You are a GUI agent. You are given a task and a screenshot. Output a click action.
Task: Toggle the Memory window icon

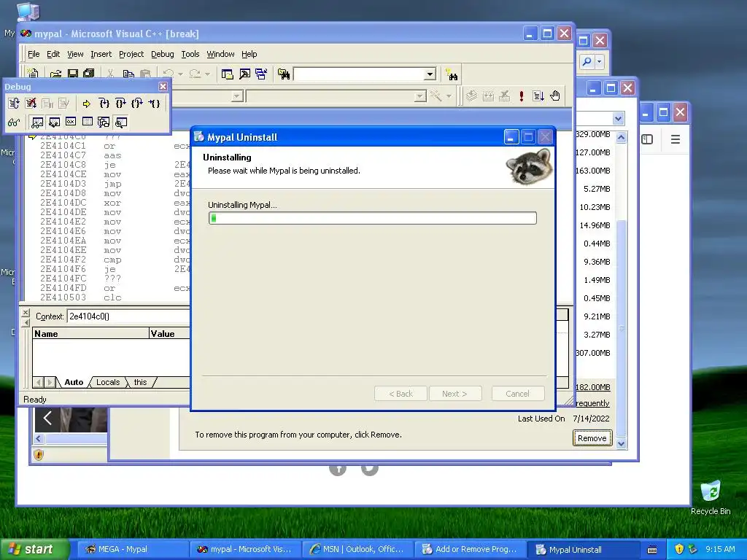tap(88, 122)
